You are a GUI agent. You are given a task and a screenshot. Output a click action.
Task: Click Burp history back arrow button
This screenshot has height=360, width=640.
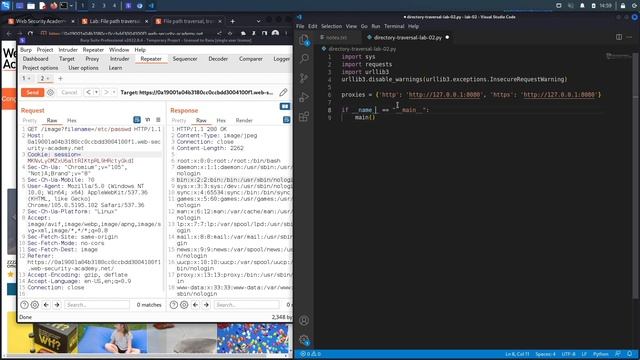(x=88, y=93)
